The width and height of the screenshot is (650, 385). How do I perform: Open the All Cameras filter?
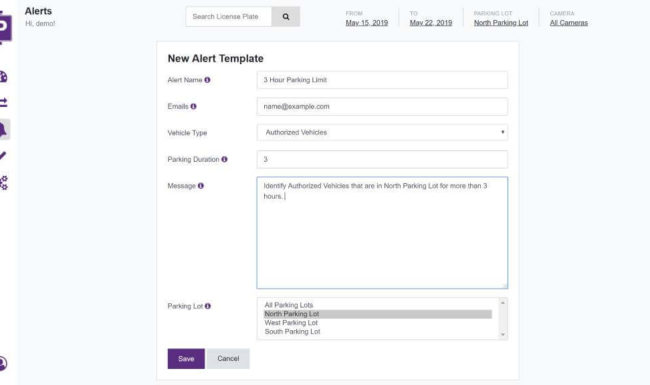coord(568,23)
